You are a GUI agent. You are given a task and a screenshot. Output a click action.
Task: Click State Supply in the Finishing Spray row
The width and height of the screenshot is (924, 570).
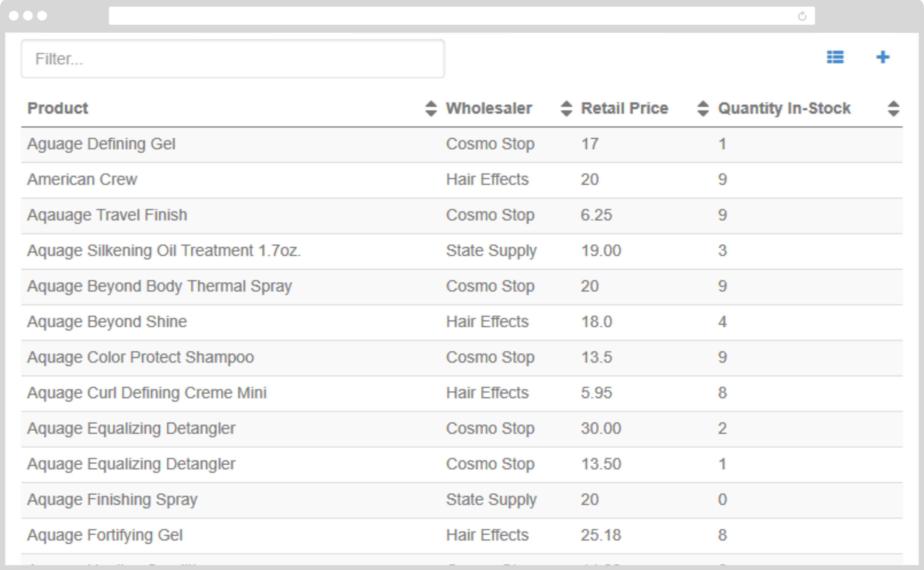point(491,500)
